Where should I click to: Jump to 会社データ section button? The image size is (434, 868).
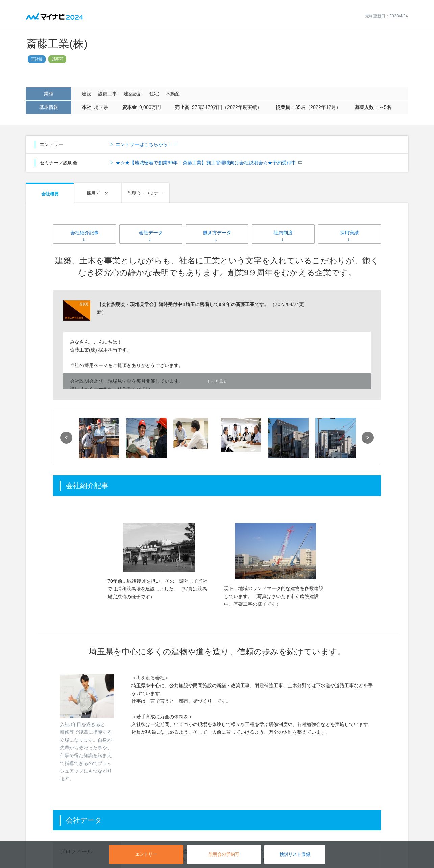pos(151,234)
